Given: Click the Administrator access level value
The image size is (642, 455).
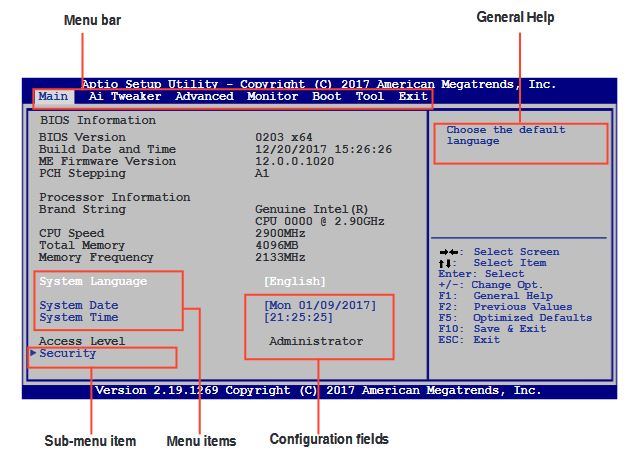Looking at the screenshot, I should pos(316,342).
